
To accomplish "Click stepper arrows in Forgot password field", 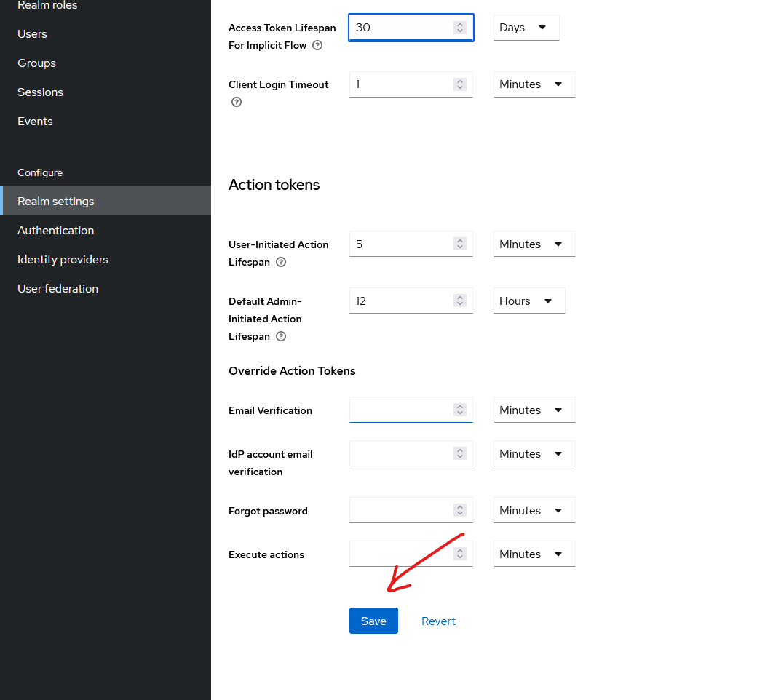I will click(x=459, y=511).
